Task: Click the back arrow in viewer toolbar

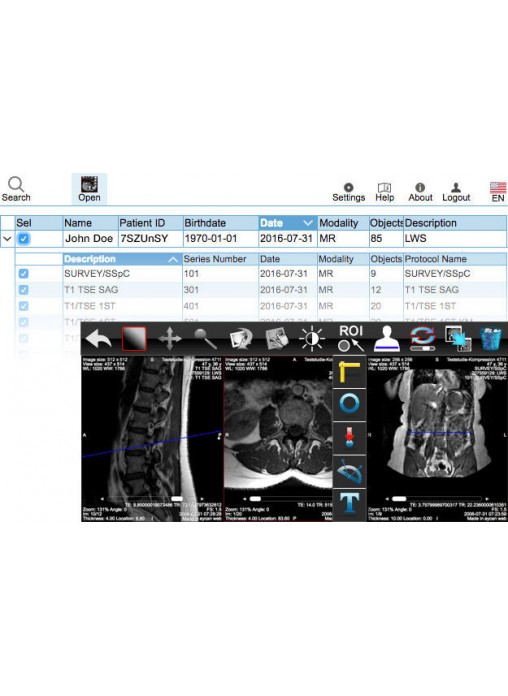Action: [x=99, y=340]
